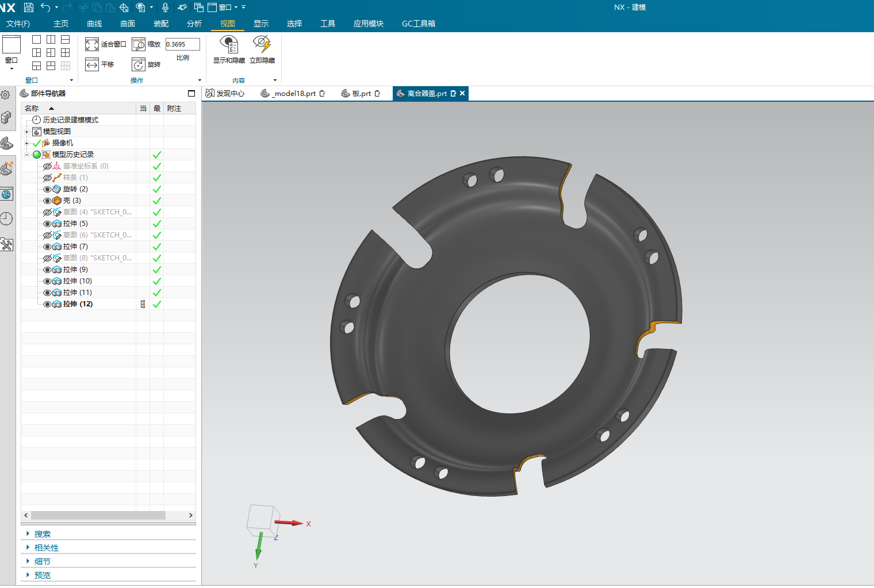Click the touch mode crosshair icon in title bar
The image size is (874, 588).
(124, 7)
